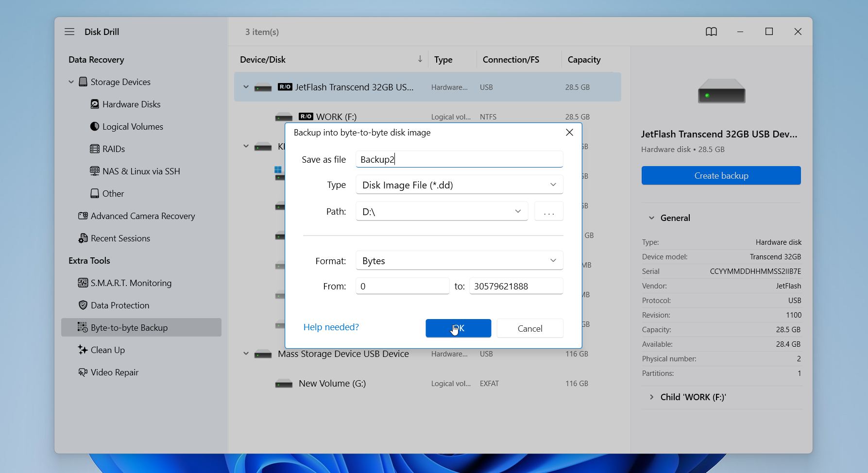The image size is (868, 473).
Task: Open Advanced Camera Recovery icon
Action: coord(83,216)
